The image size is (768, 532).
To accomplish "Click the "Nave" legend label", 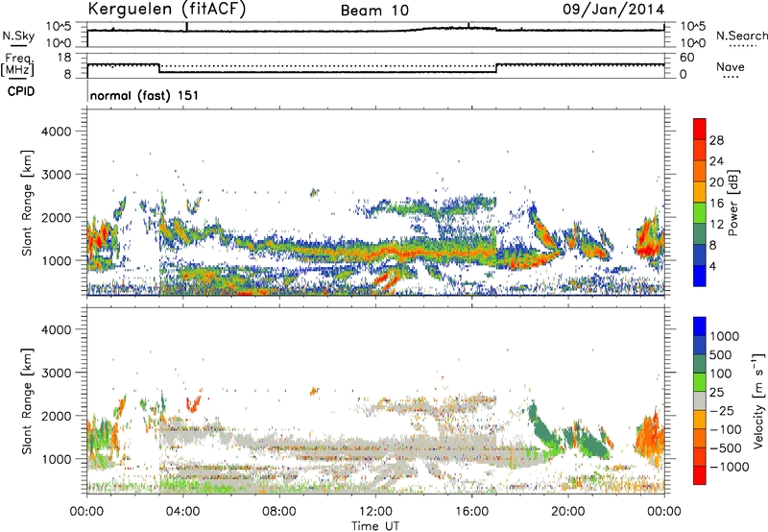I will 730,67.
